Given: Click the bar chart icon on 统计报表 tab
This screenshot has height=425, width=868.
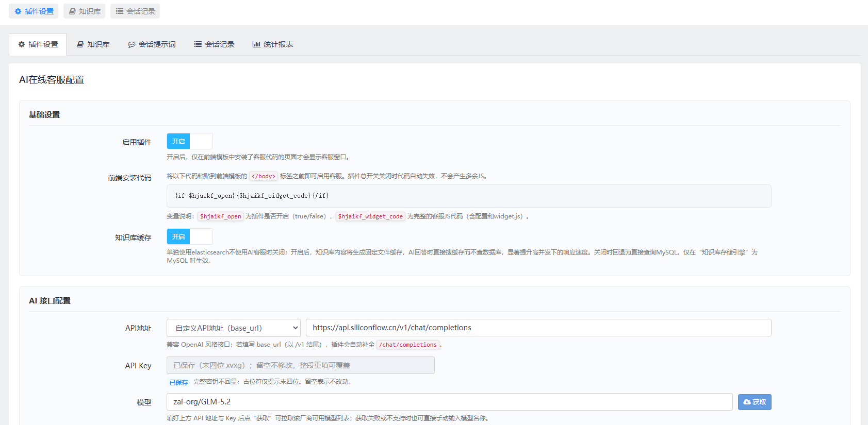Looking at the screenshot, I should (x=256, y=44).
